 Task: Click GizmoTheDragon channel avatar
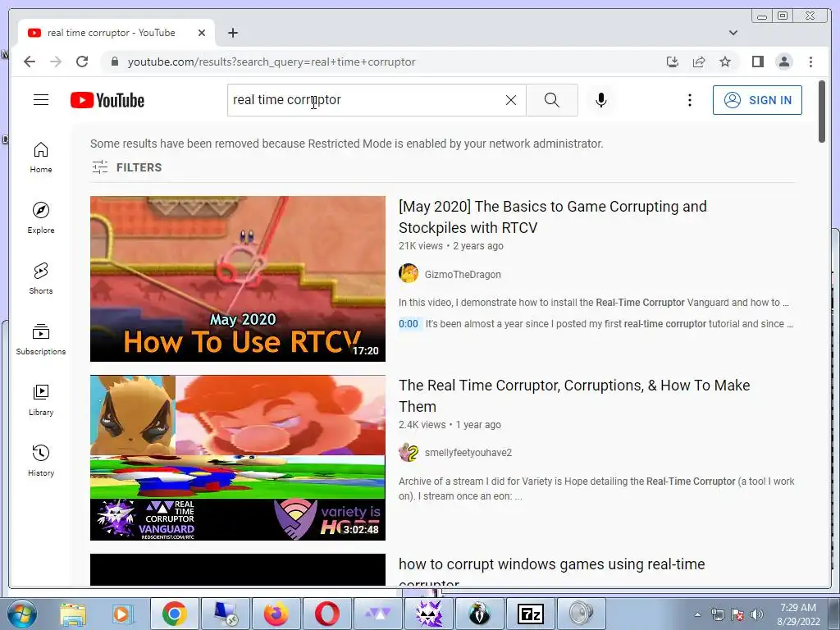[409, 273]
